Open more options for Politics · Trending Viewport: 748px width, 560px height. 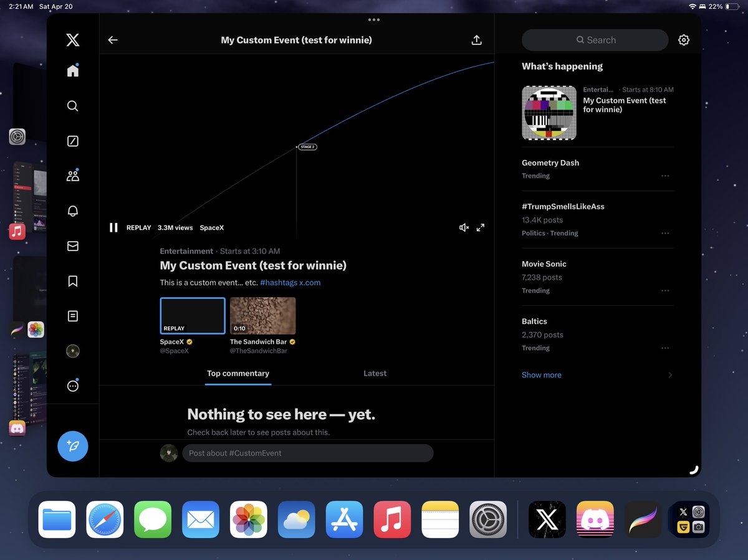click(665, 233)
